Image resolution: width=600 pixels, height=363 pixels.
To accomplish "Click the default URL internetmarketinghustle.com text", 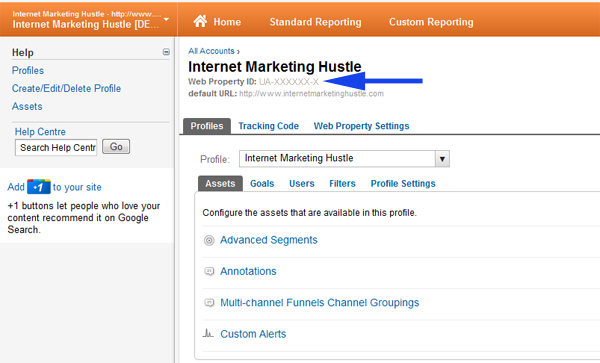I will [311, 94].
